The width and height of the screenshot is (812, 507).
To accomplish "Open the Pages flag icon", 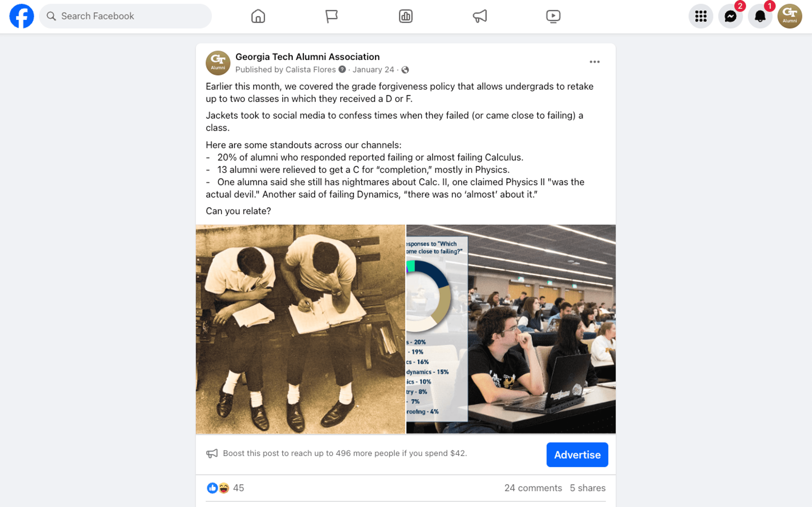I will pyautogui.click(x=332, y=16).
